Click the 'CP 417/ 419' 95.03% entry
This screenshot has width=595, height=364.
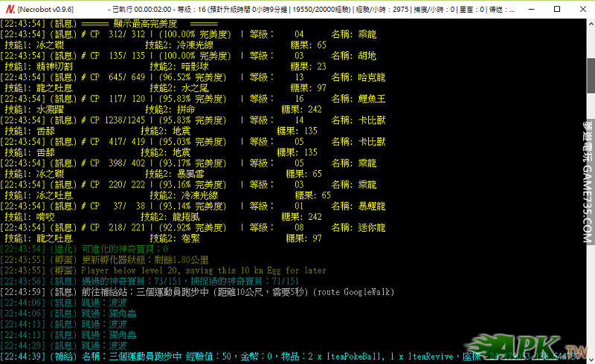click(x=193, y=142)
